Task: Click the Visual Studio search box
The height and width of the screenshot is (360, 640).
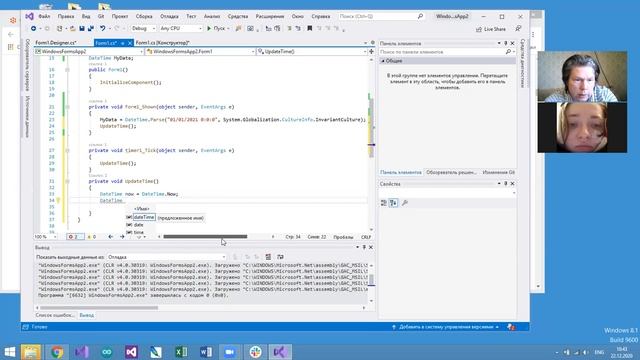Action: click(381, 16)
